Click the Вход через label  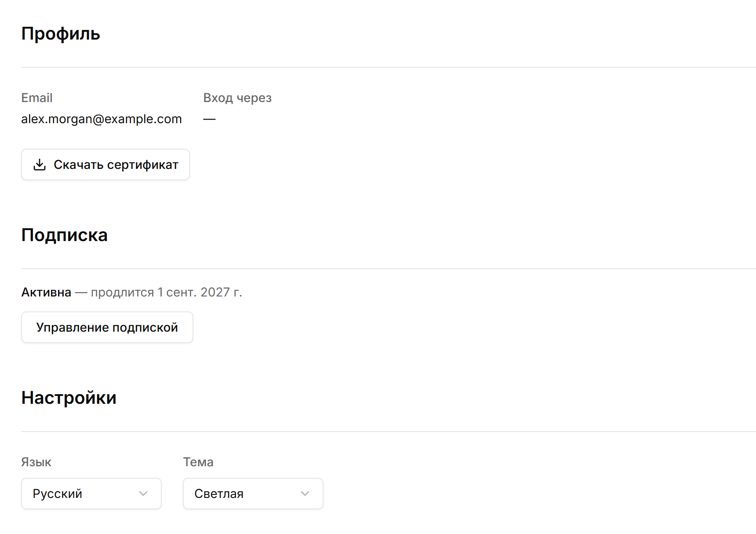coord(237,98)
